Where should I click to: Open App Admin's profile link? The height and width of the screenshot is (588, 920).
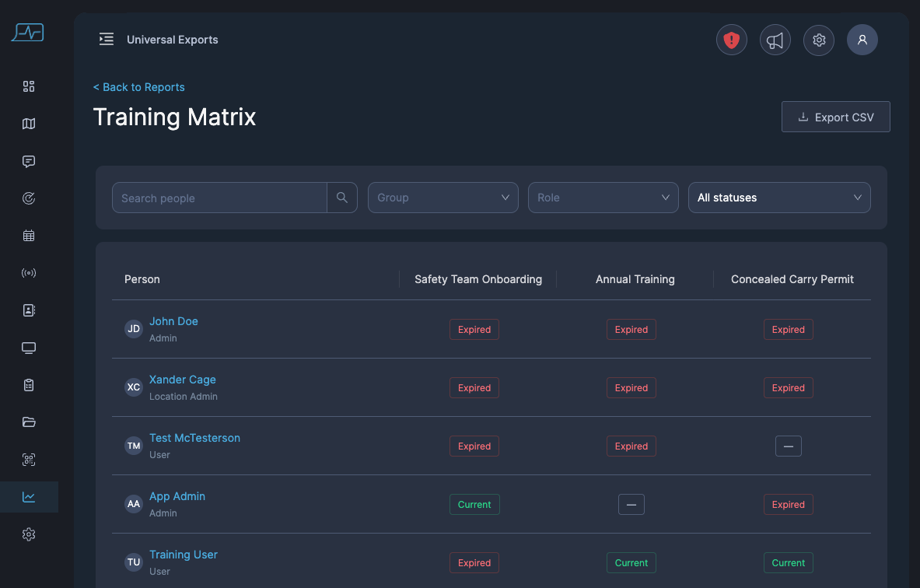click(177, 496)
